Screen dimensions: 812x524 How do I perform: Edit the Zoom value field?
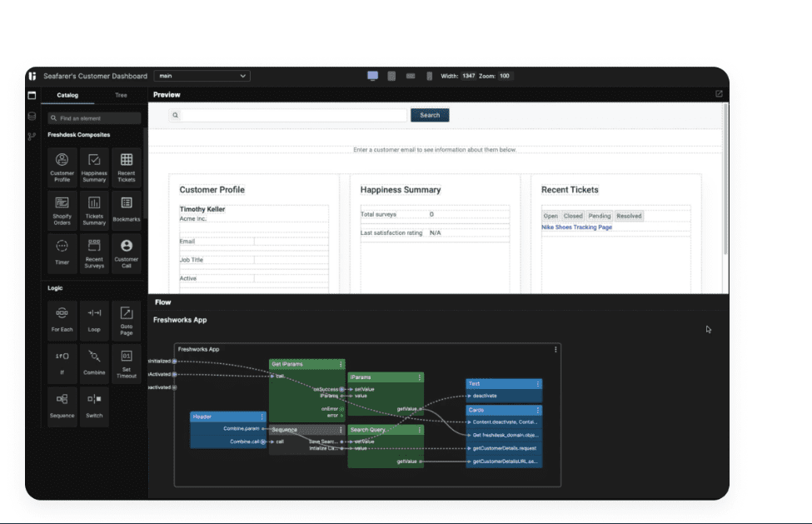505,76
